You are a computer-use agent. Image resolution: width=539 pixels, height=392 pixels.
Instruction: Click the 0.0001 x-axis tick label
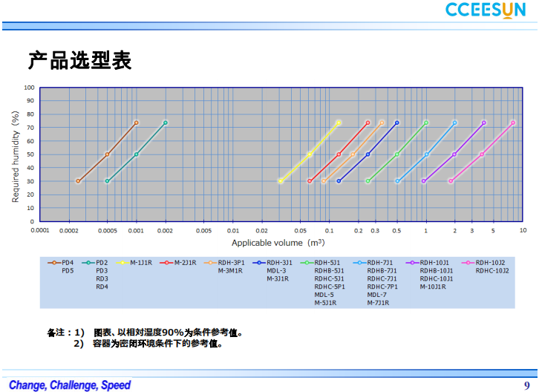40,230
